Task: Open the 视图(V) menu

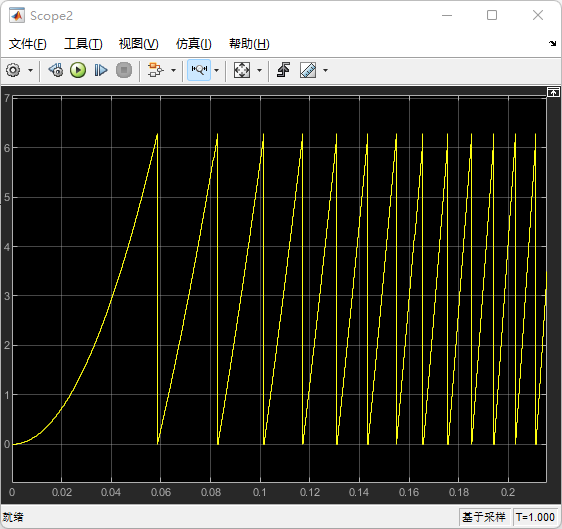Action: tap(139, 44)
